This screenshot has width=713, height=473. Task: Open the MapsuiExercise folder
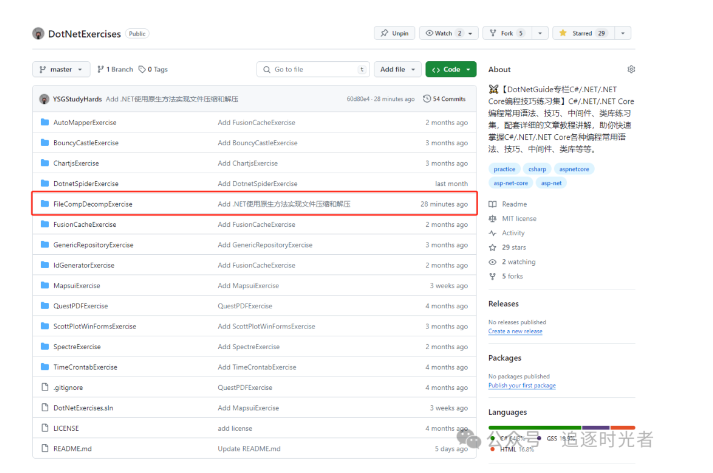pos(76,286)
